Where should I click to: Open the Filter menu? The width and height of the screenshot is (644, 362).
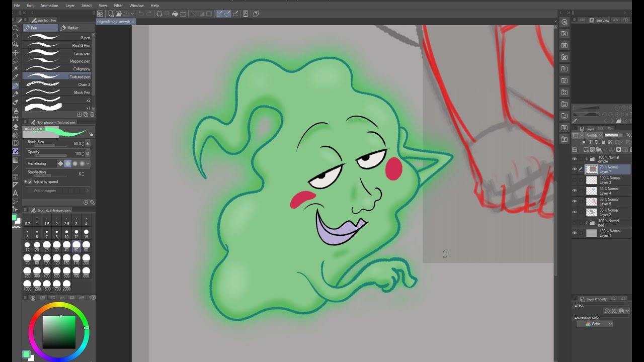(x=118, y=6)
